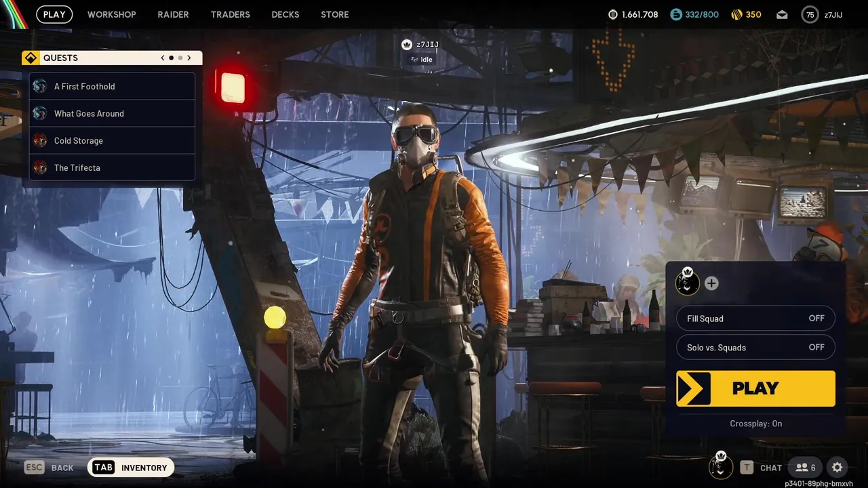Open The Trifecta quest
The height and width of the screenshot is (488, 868).
(x=112, y=167)
